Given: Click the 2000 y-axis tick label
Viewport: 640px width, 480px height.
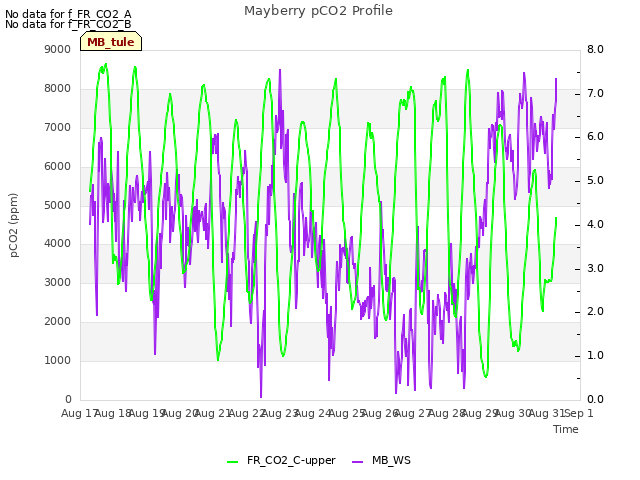Looking at the screenshot, I should 58,322.
